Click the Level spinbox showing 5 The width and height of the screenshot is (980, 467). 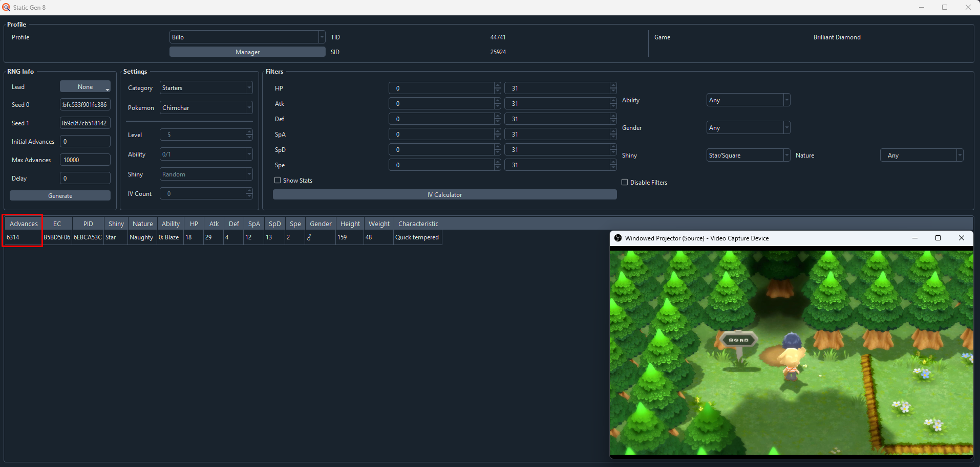(206, 135)
